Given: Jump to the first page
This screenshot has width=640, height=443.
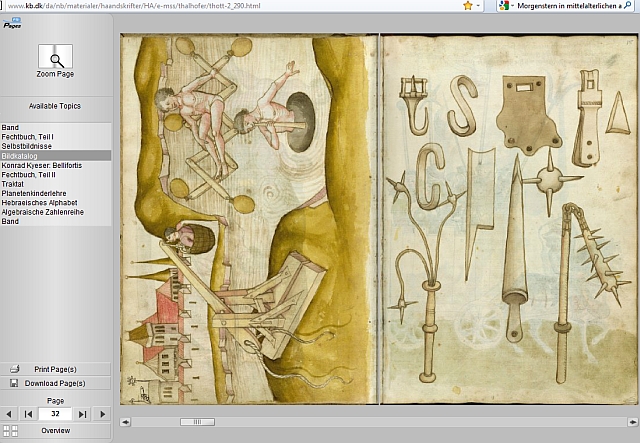Looking at the screenshot, I should [x=28, y=413].
